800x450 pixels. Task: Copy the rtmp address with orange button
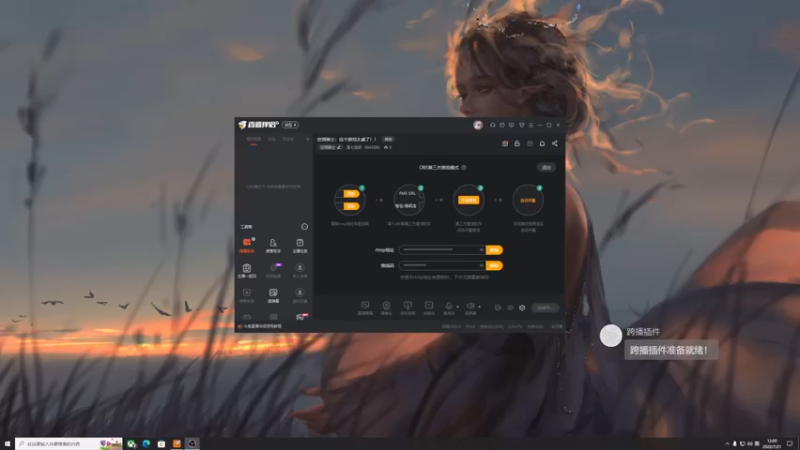click(x=494, y=250)
